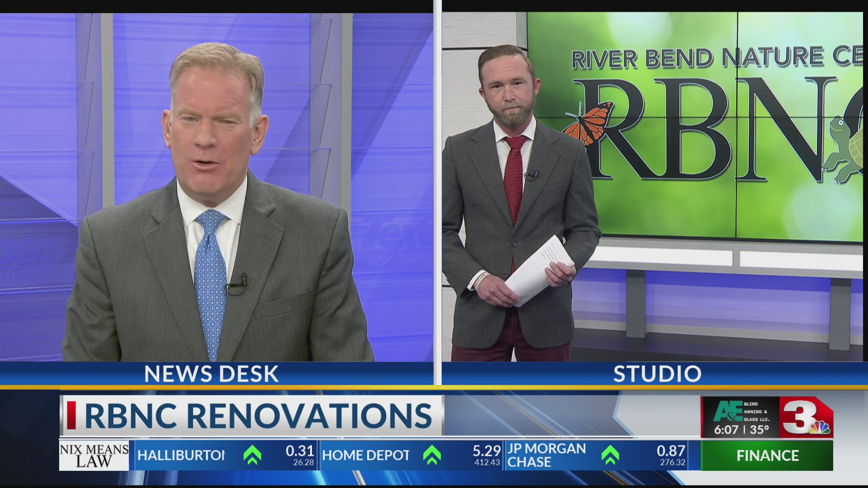868x488 pixels.
Task: Click the Home Depot ticker entry
Action: pyautogui.click(x=365, y=455)
